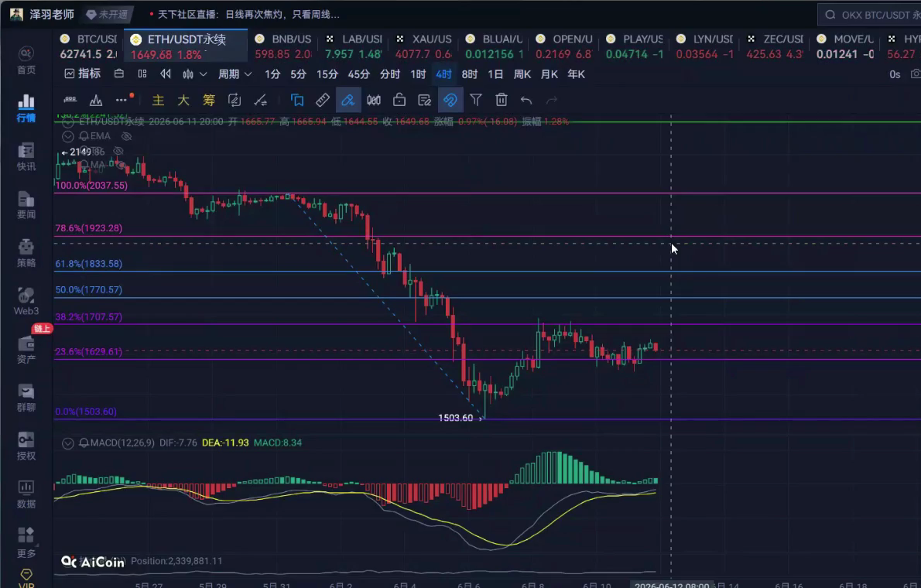Open the 周期 period dropdown
Viewport: 921px width, 588px height.
pyautogui.click(x=235, y=74)
